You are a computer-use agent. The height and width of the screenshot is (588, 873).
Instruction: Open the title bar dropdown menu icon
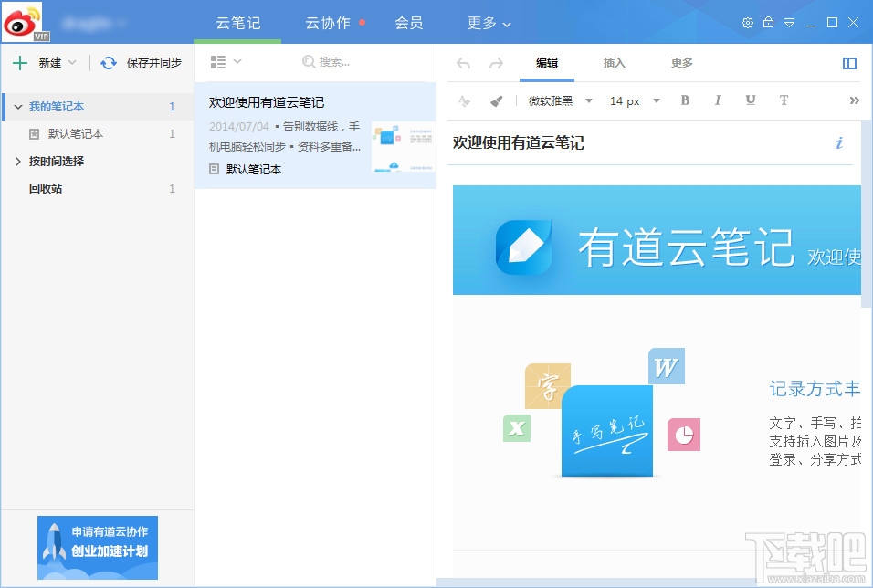pos(789,23)
